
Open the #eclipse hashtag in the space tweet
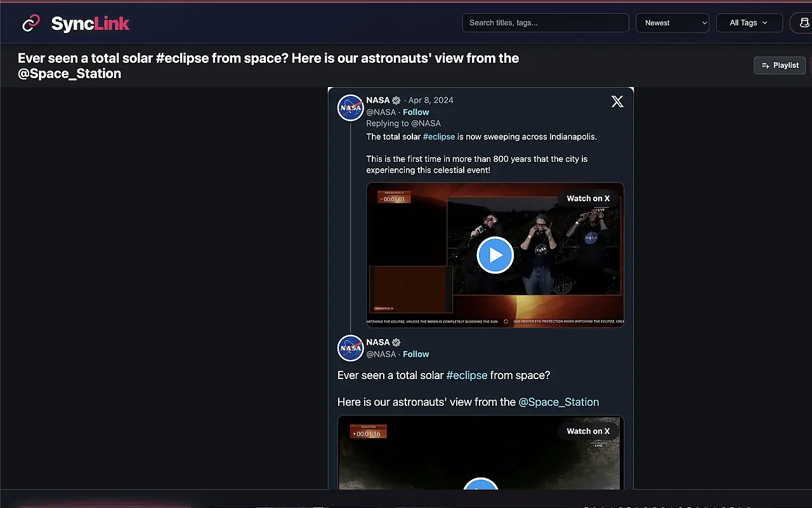[467, 375]
